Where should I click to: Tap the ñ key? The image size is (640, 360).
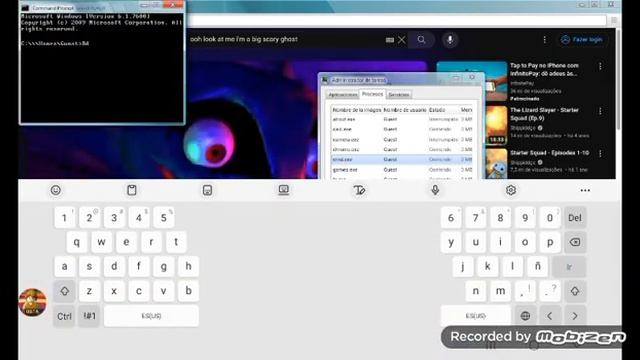click(538, 267)
